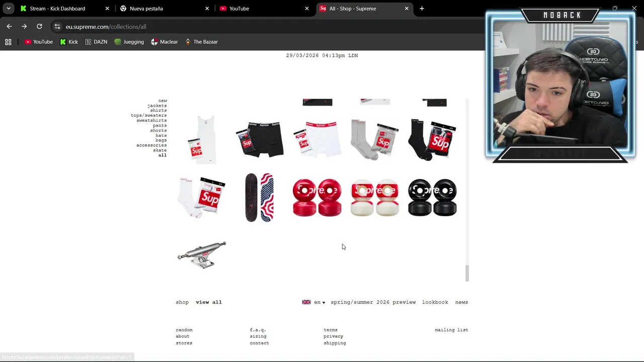Open the black skate wheels product
The height and width of the screenshot is (362, 644).
[x=432, y=198]
